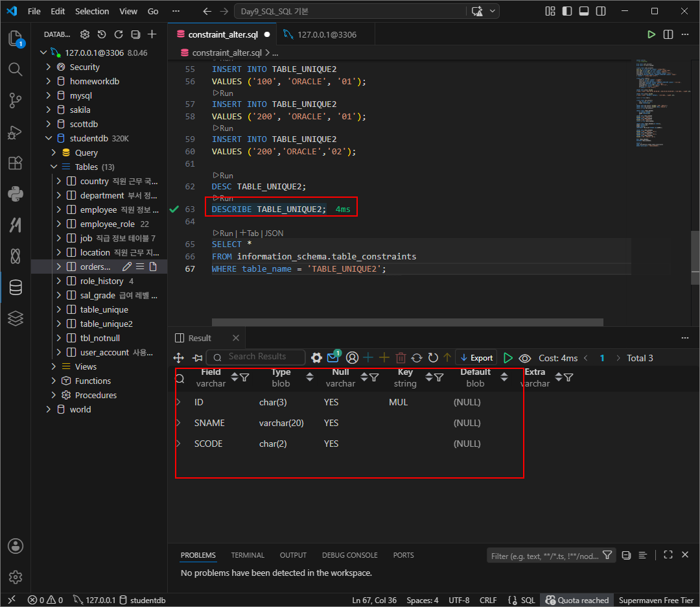700x607 pixels.
Task: Switch to the 127.0.0.1@3306 editor tab
Action: (x=325, y=34)
